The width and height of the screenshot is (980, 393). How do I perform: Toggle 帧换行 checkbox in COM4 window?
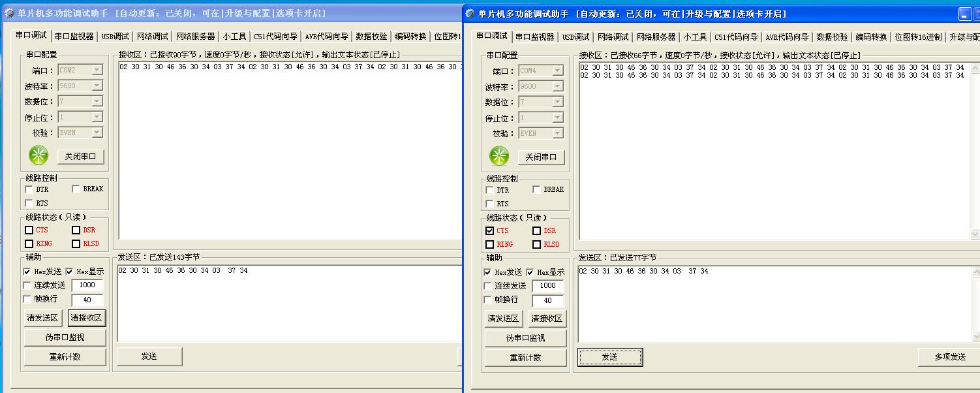point(488,300)
